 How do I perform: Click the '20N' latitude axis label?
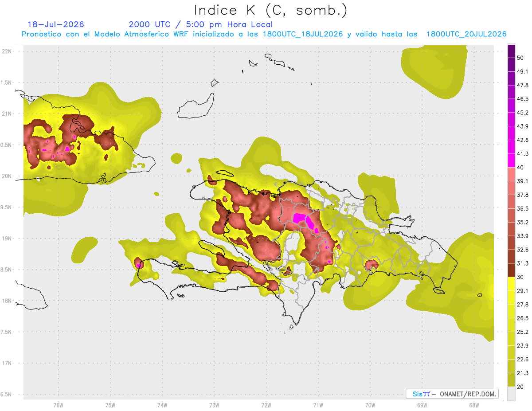(8, 176)
